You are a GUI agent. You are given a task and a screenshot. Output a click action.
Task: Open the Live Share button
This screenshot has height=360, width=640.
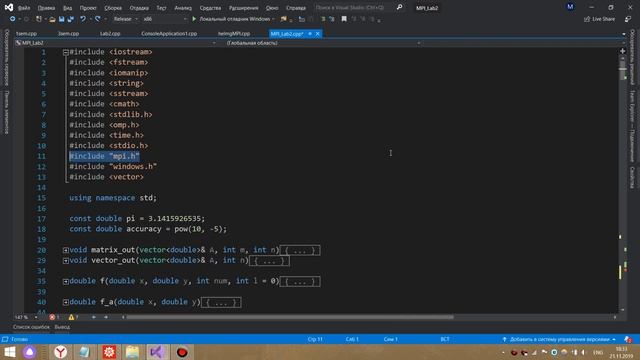(599, 19)
